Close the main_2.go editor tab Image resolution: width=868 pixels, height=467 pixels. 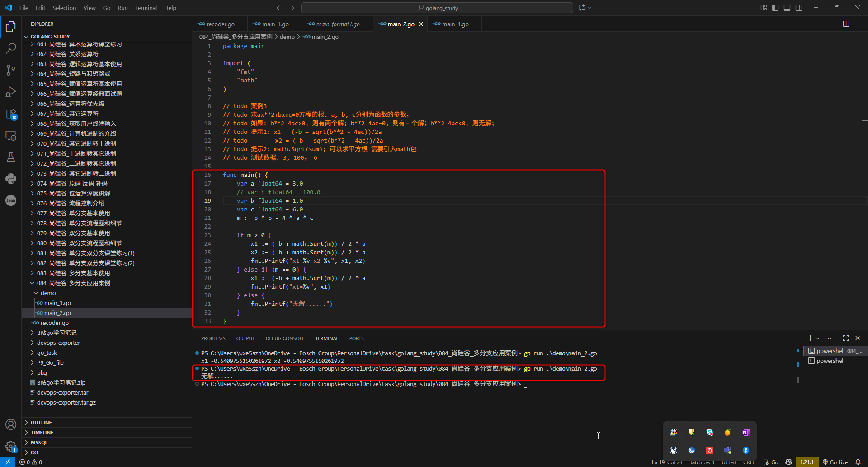pyautogui.click(x=421, y=24)
